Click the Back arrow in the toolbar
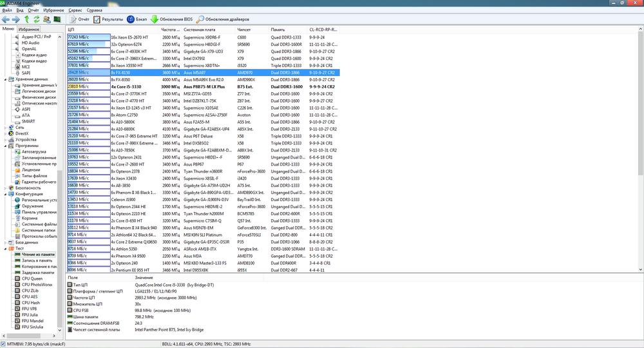Image resolution: width=644 pixels, height=348 pixels. 6,19
